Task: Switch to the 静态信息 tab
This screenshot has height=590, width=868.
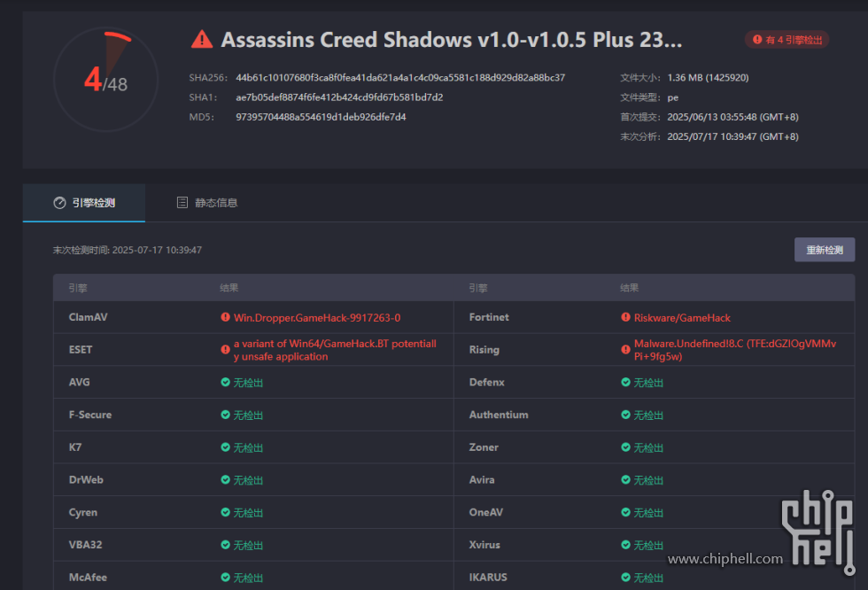Action: 206,203
